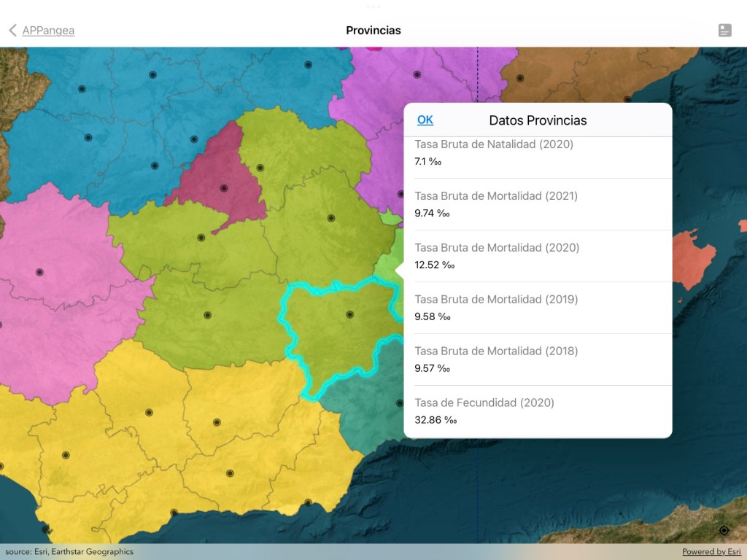Tap the location target icon
Viewport: 747px width, 560px height.
(x=724, y=530)
